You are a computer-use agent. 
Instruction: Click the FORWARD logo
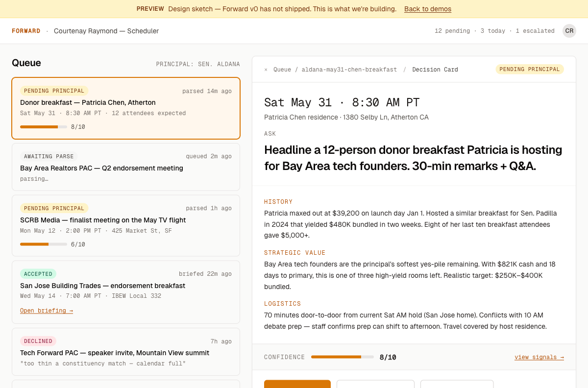26,31
